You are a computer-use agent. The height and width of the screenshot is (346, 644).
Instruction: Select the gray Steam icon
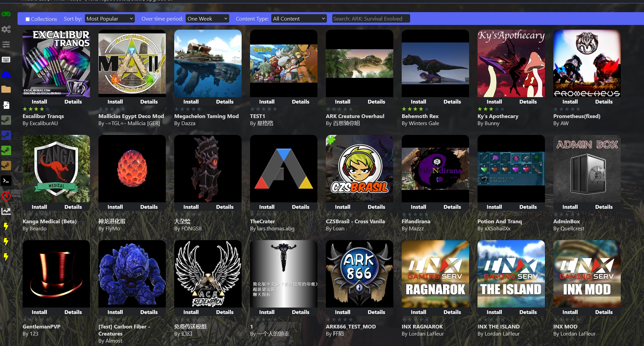point(6,120)
